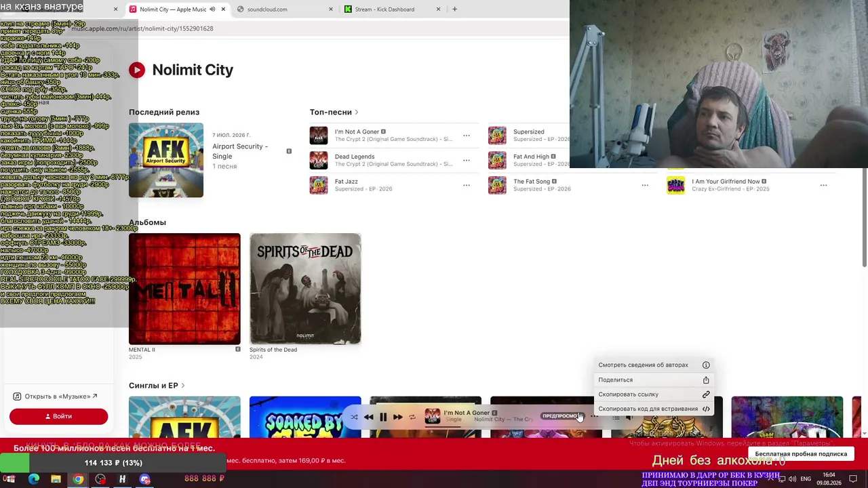This screenshot has height=488, width=868.
Task: Open the system volume tray icon
Action: pyautogui.click(x=792, y=479)
